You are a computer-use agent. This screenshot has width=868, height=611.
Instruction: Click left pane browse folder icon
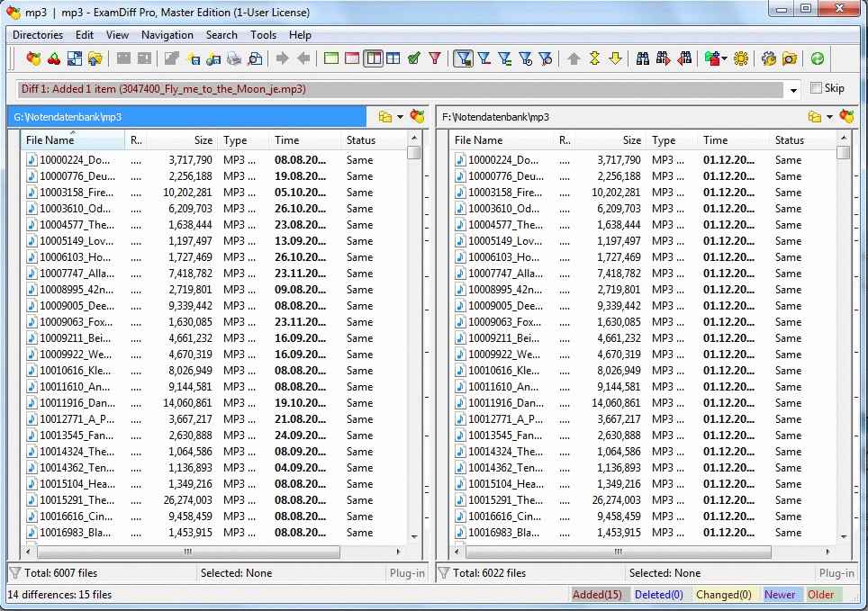point(385,117)
